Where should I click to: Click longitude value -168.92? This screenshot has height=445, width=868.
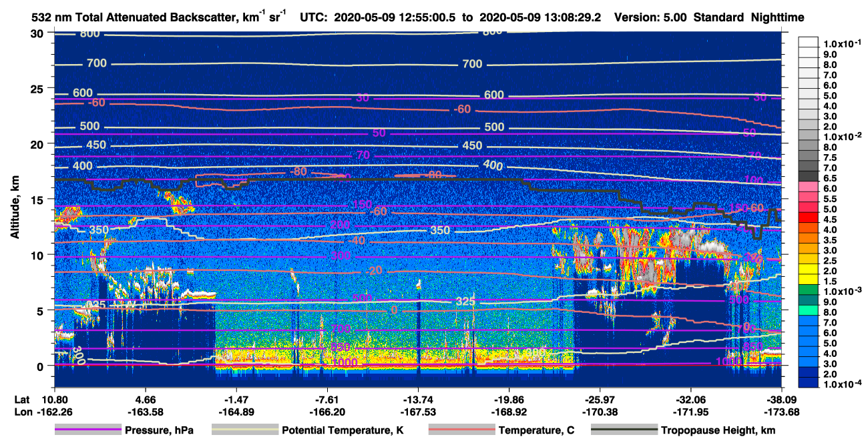(509, 411)
